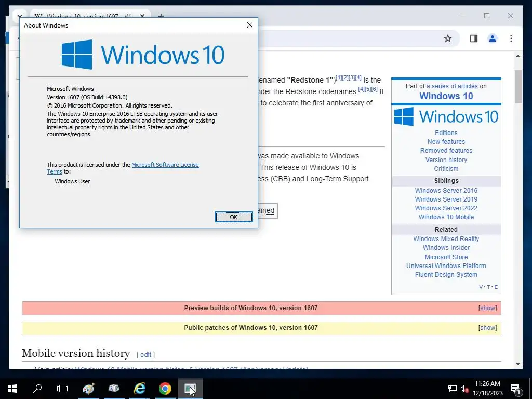The image size is (532, 399).
Task: Open taskbar clock showing 11:26 AM
Action: pyautogui.click(x=487, y=389)
